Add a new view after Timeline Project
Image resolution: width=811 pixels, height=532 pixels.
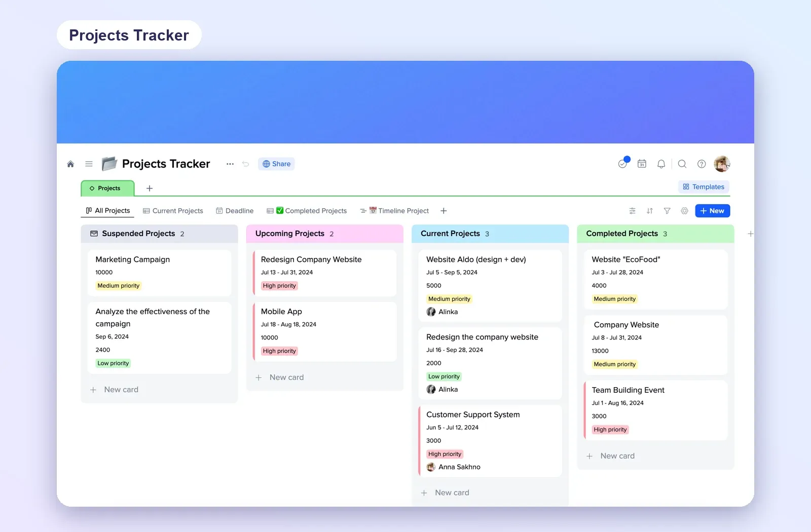(x=444, y=211)
